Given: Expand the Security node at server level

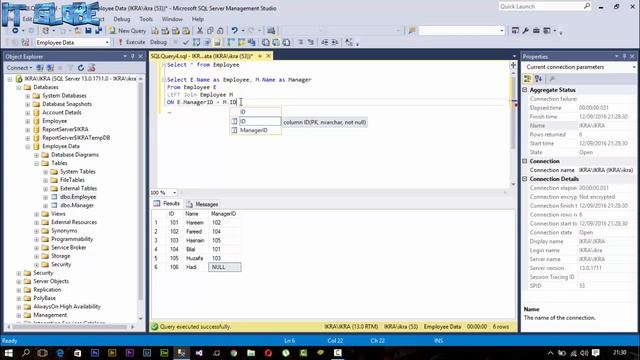Looking at the screenshot, I should point(19,273).
